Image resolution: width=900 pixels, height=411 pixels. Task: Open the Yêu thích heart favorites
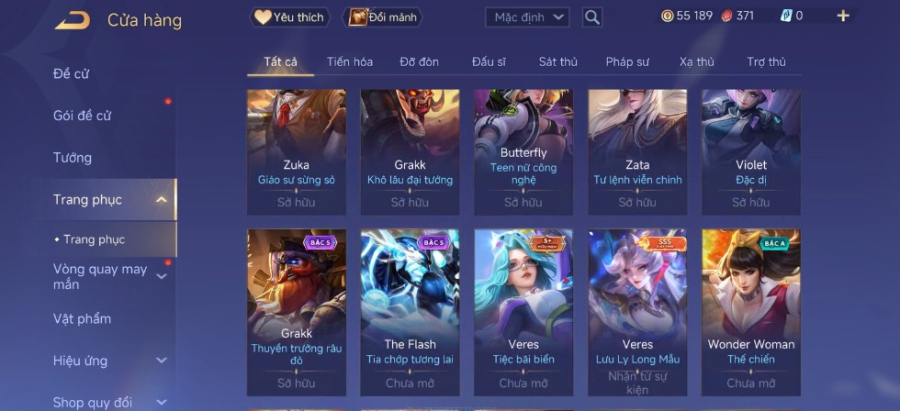coord(290,17)
